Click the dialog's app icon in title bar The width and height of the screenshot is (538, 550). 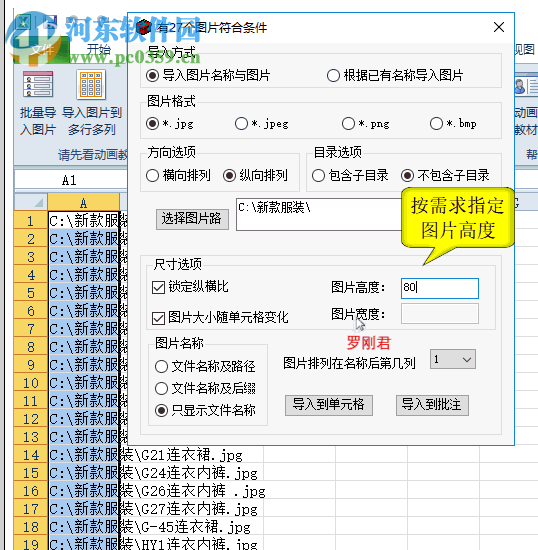pyautogui.click(x=143, y=27)
